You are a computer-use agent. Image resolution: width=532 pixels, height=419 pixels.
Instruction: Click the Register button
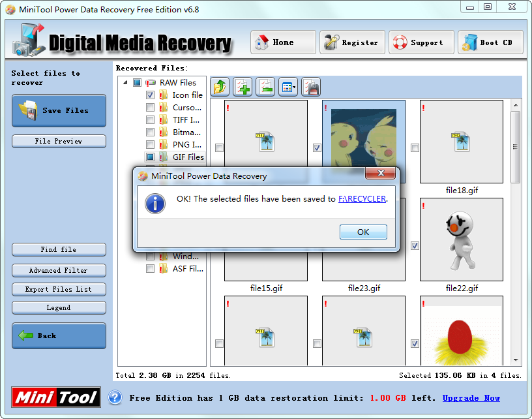(353, 42)
